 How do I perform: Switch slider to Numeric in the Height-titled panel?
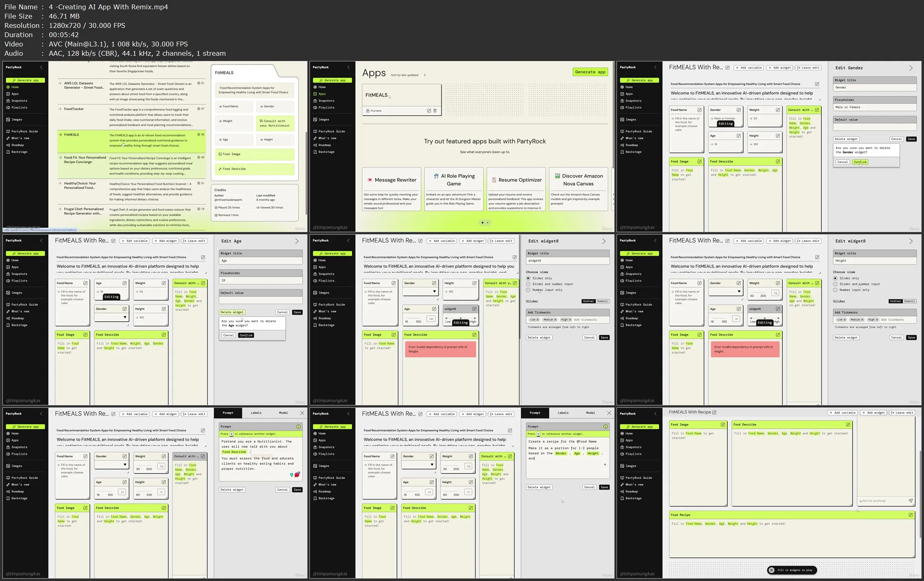909,301
